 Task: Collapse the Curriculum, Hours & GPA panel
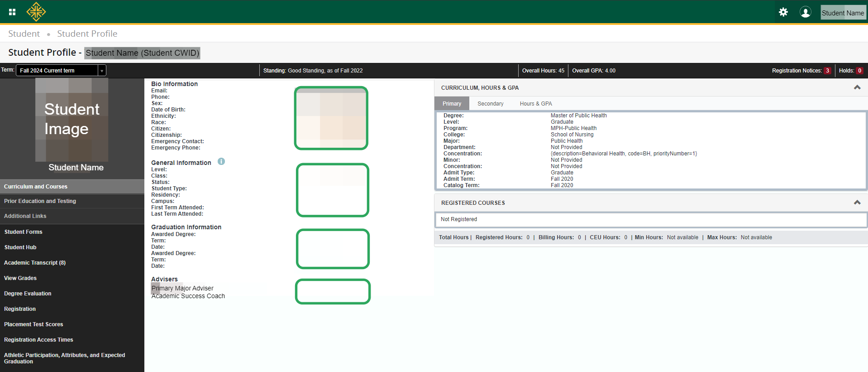click(857, 87)
